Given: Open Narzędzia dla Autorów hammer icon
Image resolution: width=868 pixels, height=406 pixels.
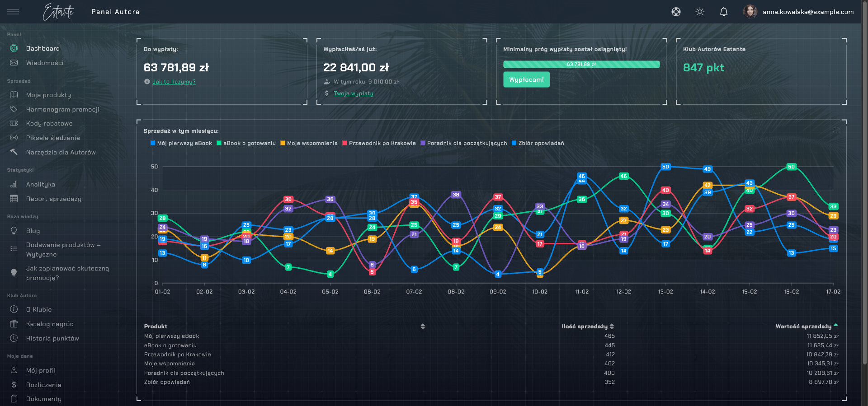Looking at the screenshot, I should 14,152.
